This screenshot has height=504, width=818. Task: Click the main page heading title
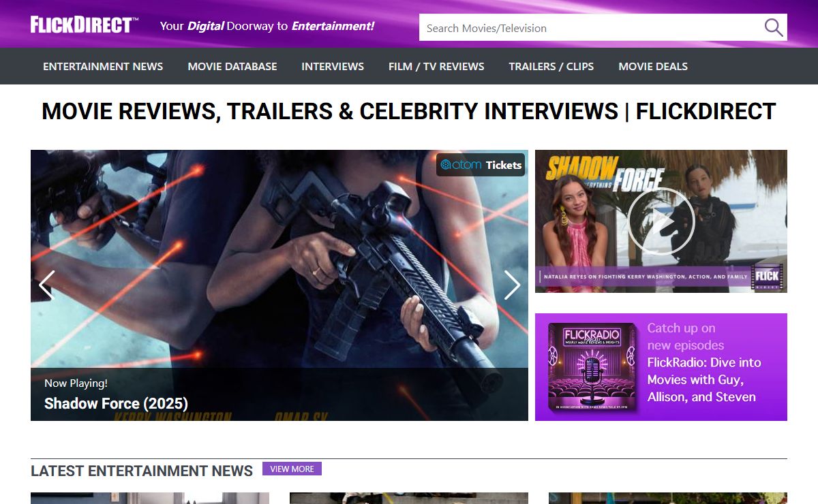(x=409, y=111)
